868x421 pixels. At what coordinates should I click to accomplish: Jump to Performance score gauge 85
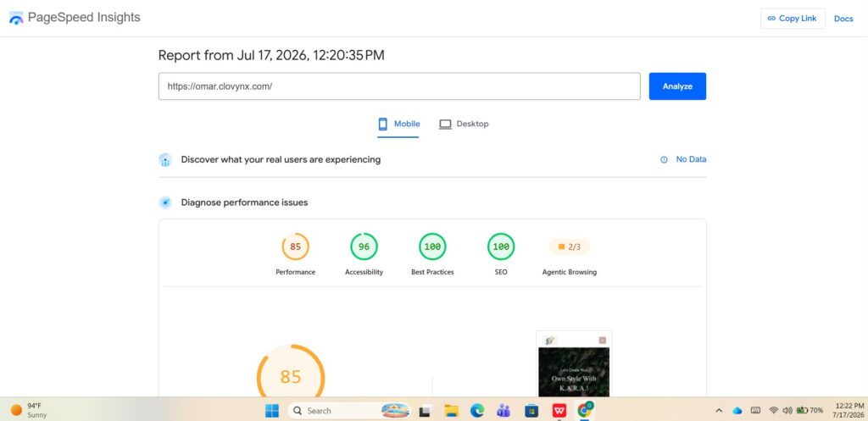296,247
